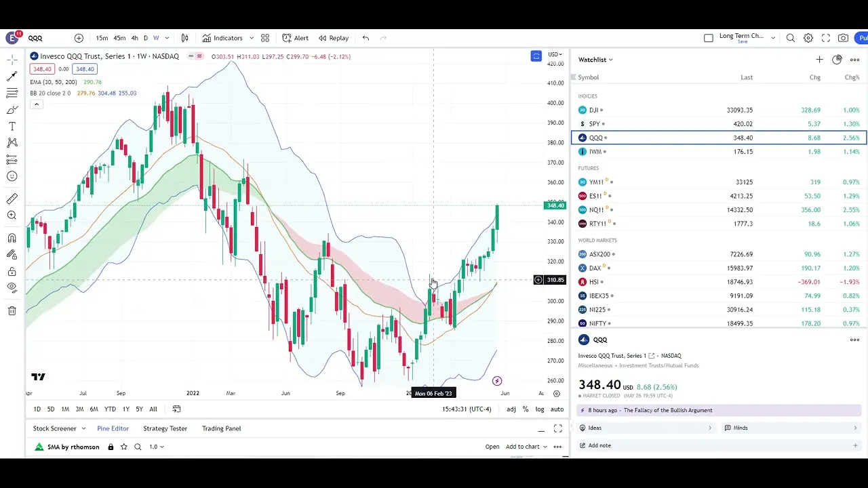Select the 4h timeframe
This screenshot has height=488, width=868.
[x=134, y=38]
